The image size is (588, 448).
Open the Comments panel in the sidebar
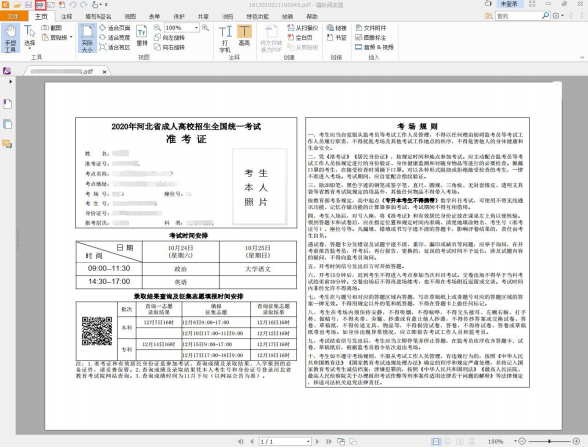point(8,144)
